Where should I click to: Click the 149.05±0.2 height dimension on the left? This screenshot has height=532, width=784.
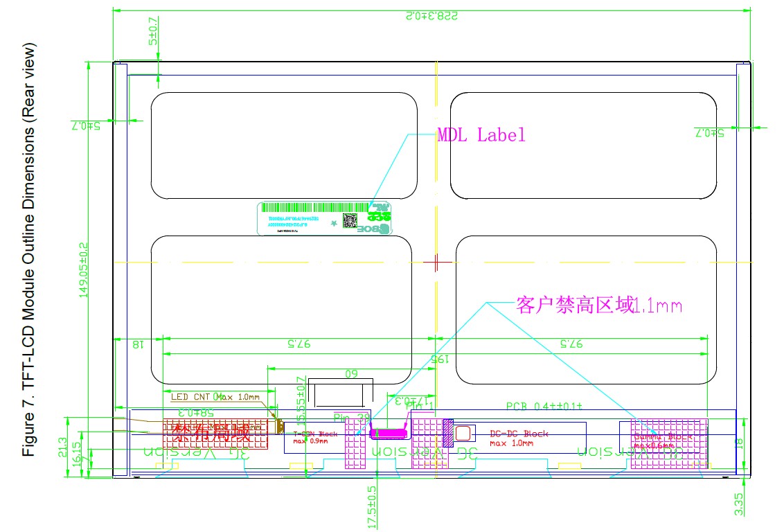click(x=84, y=269)
